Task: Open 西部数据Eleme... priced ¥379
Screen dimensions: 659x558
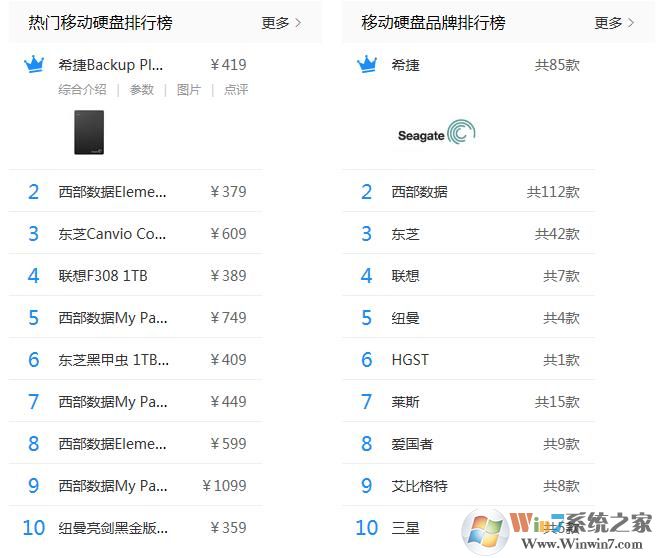Action: pyautogui.click(x=112, y=192)
